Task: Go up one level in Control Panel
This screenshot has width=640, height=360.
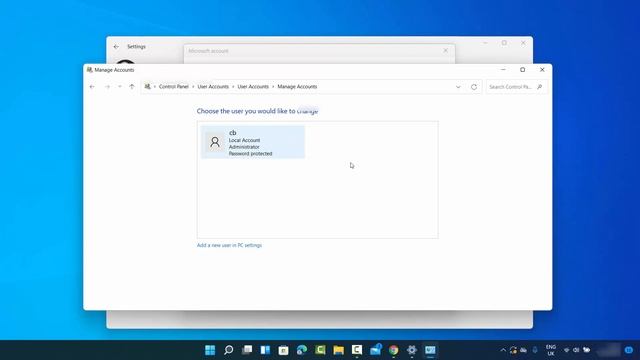Action: click(x=132, y=87)
